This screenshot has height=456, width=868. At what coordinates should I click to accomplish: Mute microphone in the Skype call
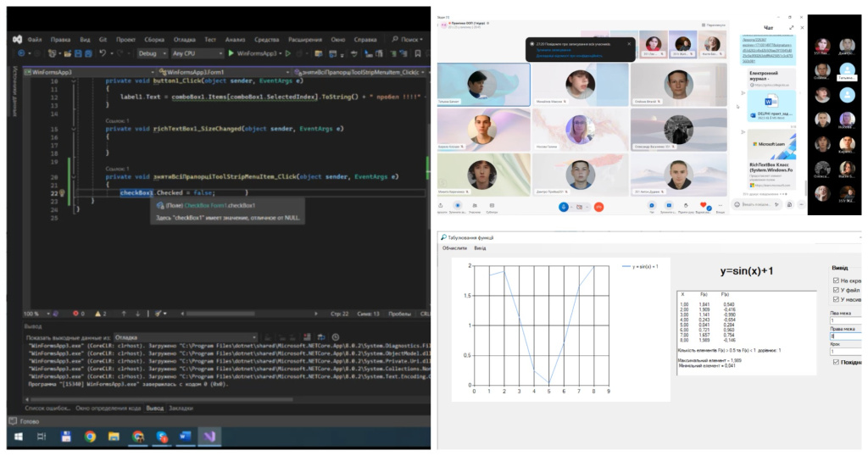[x=564, y=207]
